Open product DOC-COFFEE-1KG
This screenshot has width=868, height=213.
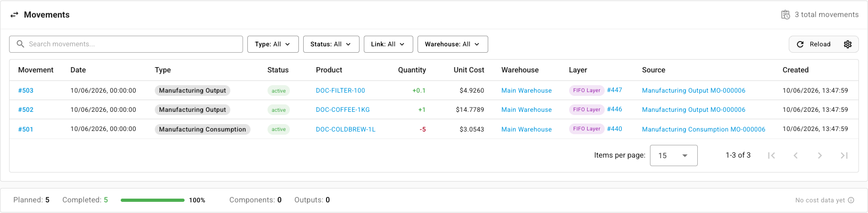click(x=343, y=110)
